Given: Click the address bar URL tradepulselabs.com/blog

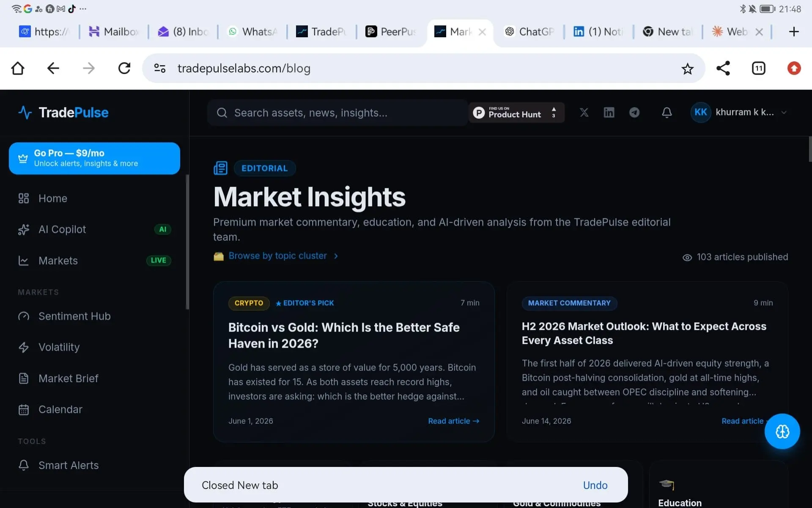Looking at the screenshot, I should (244, 68).
